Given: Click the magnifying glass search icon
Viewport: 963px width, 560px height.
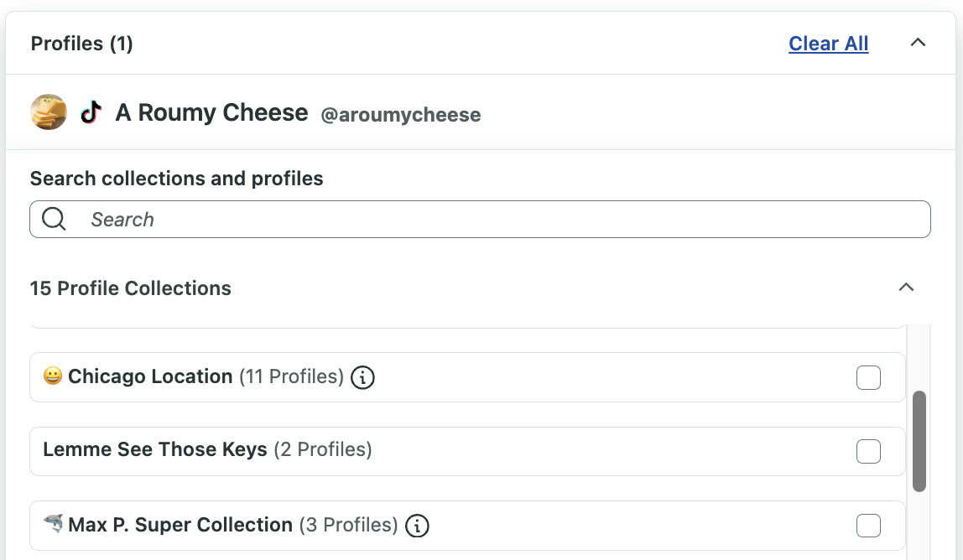Looking at the screenshot, I should pos(54,219).
